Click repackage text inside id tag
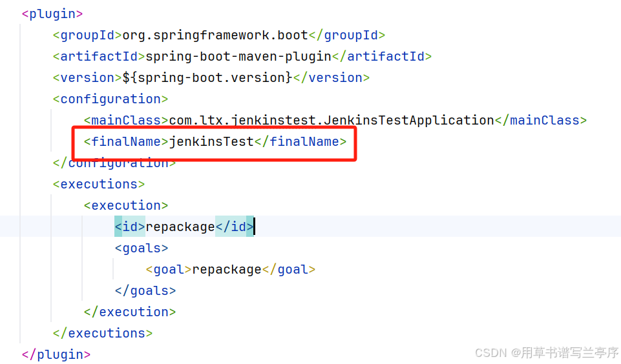The width and height of the screenshot is (621, 364). [x=180, y=227]
